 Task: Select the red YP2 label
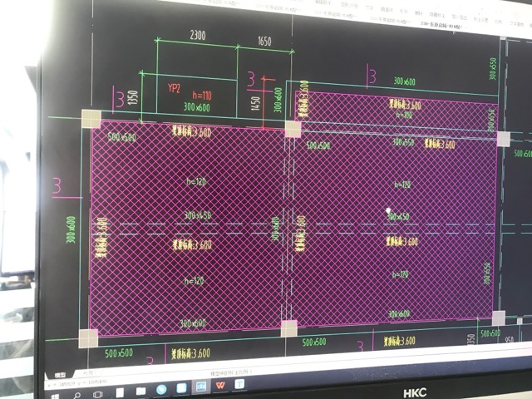(174, 88)
